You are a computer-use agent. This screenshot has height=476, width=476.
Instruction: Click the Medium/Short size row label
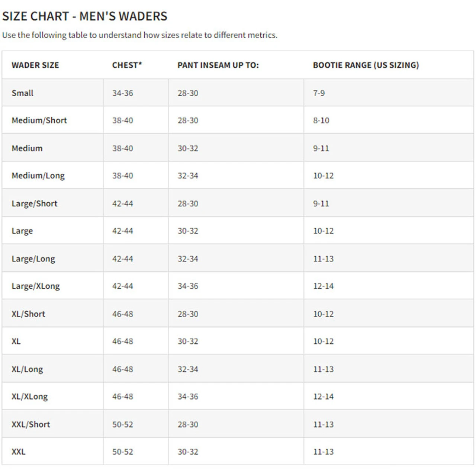click(39, 120)
